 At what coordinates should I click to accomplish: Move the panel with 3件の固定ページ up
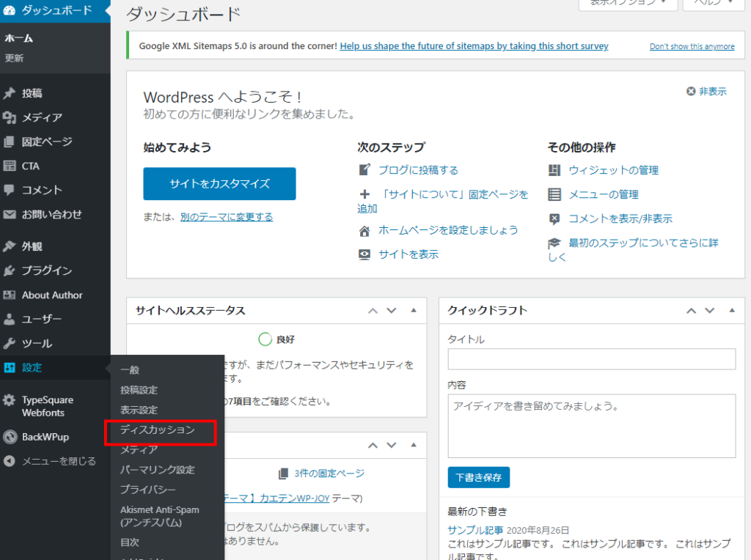(373, 445)
